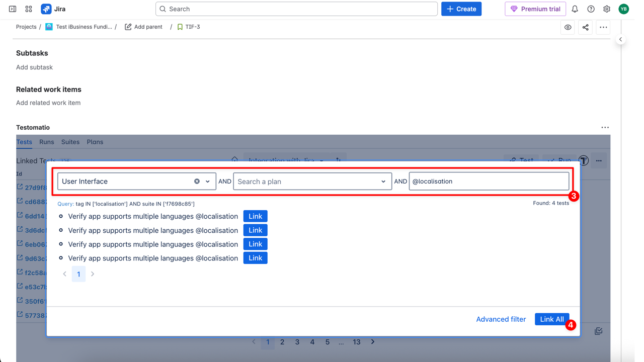Open notifications via the bell icon

(574, 9)
